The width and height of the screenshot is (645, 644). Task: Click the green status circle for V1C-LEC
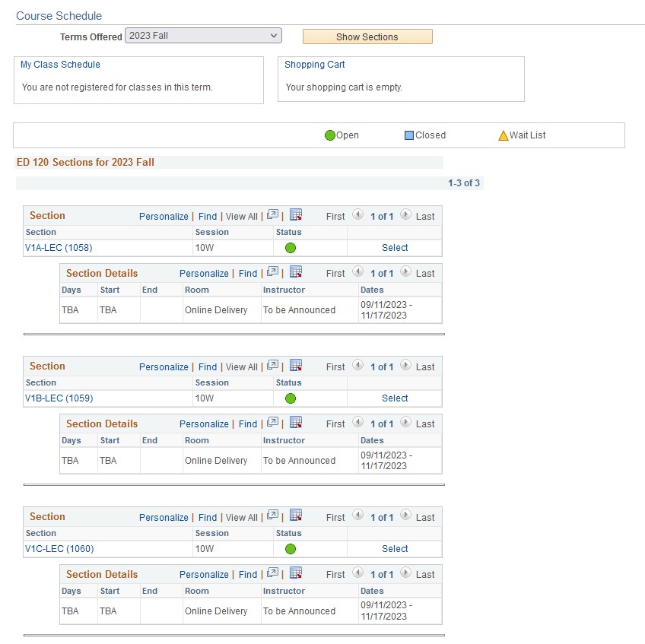(x=291, y=548)
